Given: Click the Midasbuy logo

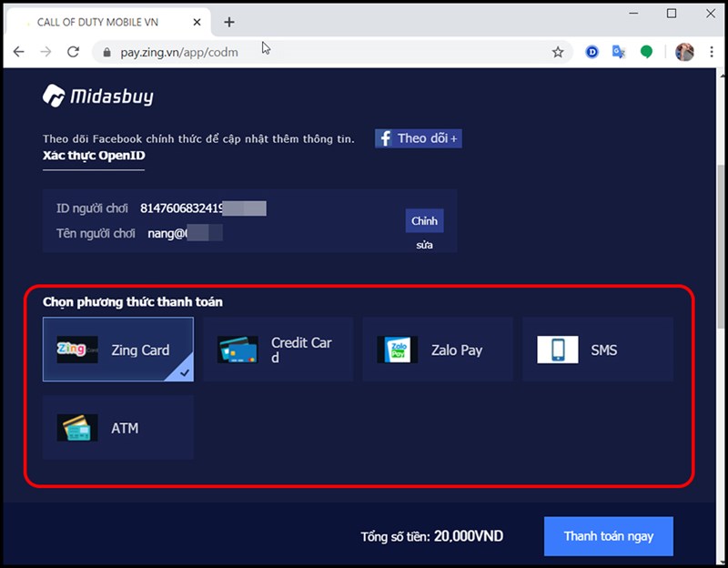Looking at the screenshot, I should pos(98,96).
